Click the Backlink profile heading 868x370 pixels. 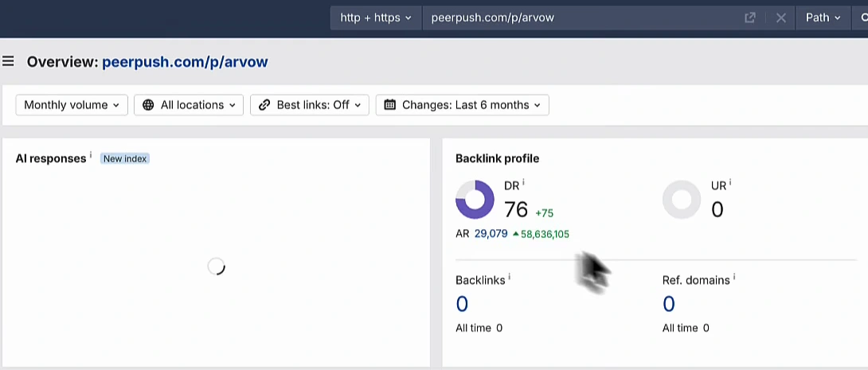tap(497, 158)
